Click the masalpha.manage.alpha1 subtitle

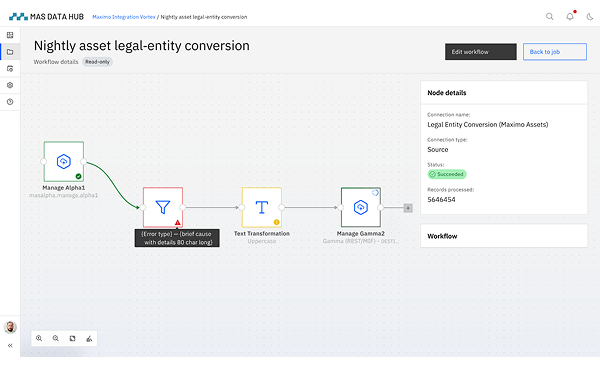[x=64, y=195]
